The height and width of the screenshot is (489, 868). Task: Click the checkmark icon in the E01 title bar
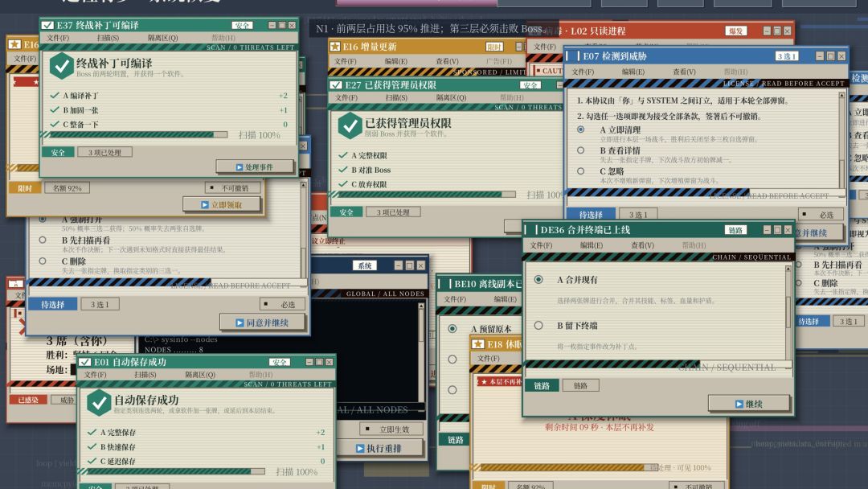coord(85,362)
